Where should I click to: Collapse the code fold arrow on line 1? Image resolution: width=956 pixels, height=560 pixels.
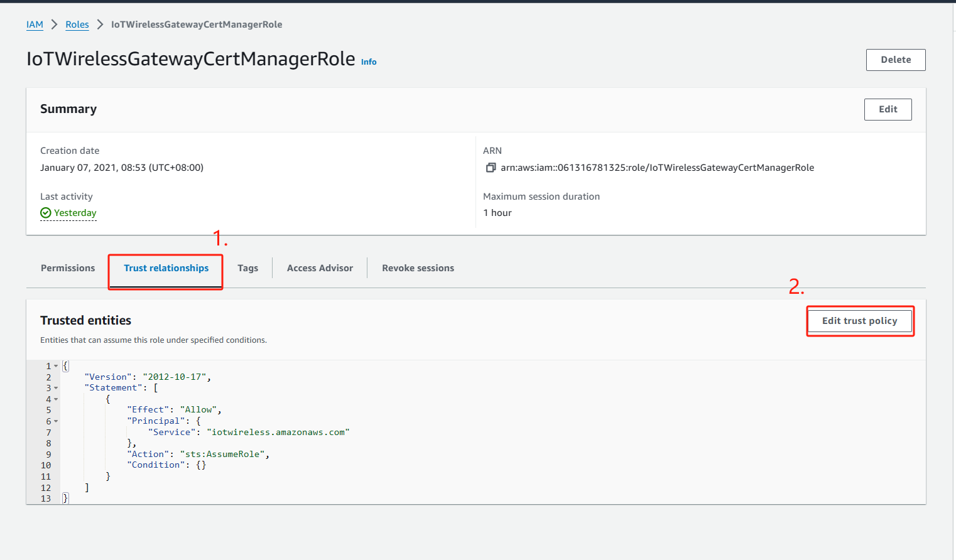56,366
